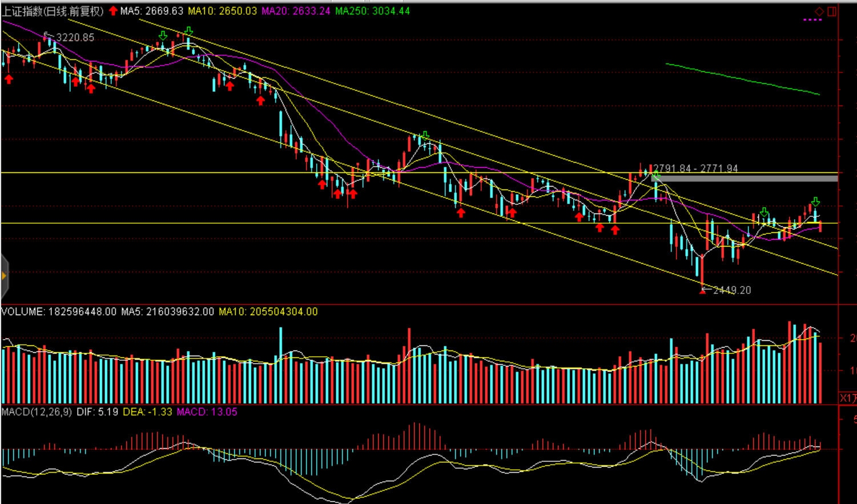857x504 pixels.
Task: Click the 上证指数(日线.前复权) chart title
Action: pos(53,11)
